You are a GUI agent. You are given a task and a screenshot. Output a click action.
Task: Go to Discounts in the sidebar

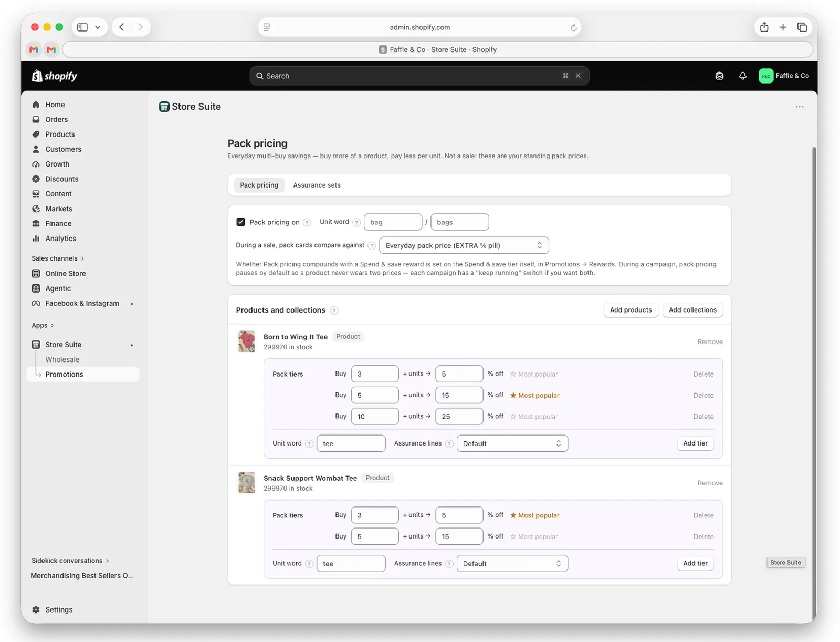click(61, 179)
